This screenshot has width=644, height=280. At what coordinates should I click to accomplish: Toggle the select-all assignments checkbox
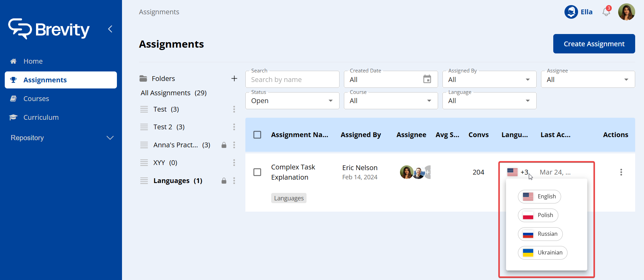257,135
